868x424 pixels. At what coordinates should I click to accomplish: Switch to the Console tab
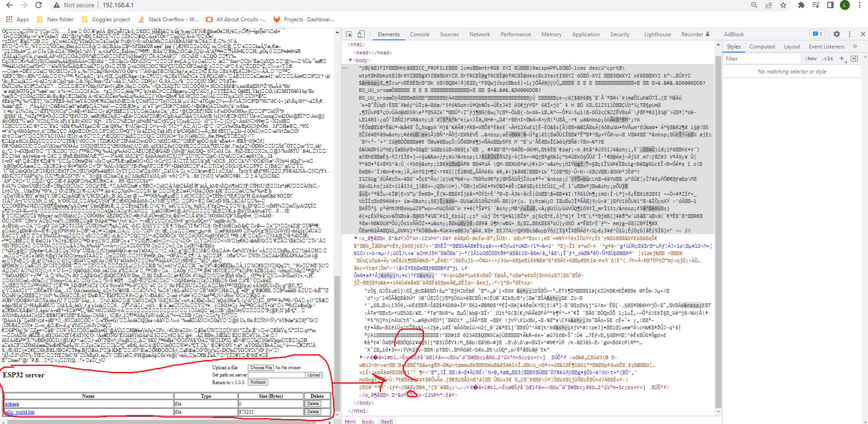(x=420, y=34)
